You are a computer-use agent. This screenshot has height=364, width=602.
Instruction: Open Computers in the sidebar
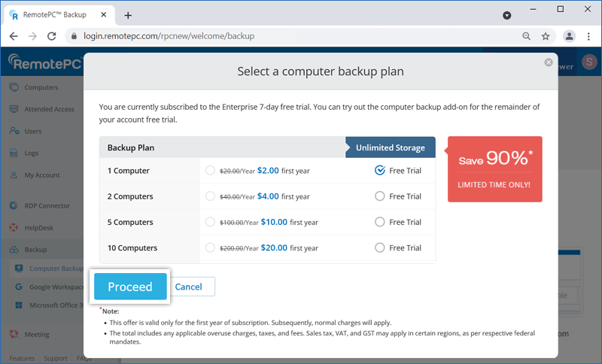click(x=41, y=87)
